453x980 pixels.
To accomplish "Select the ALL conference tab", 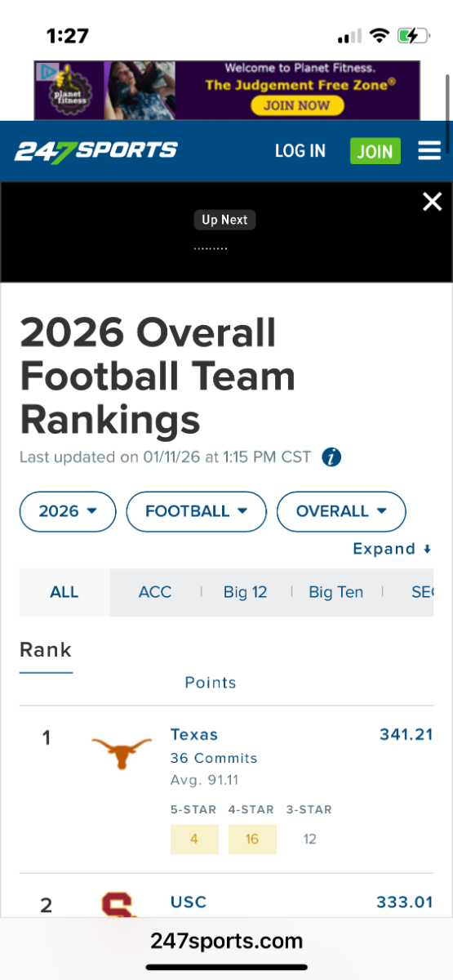I will 64,592.
